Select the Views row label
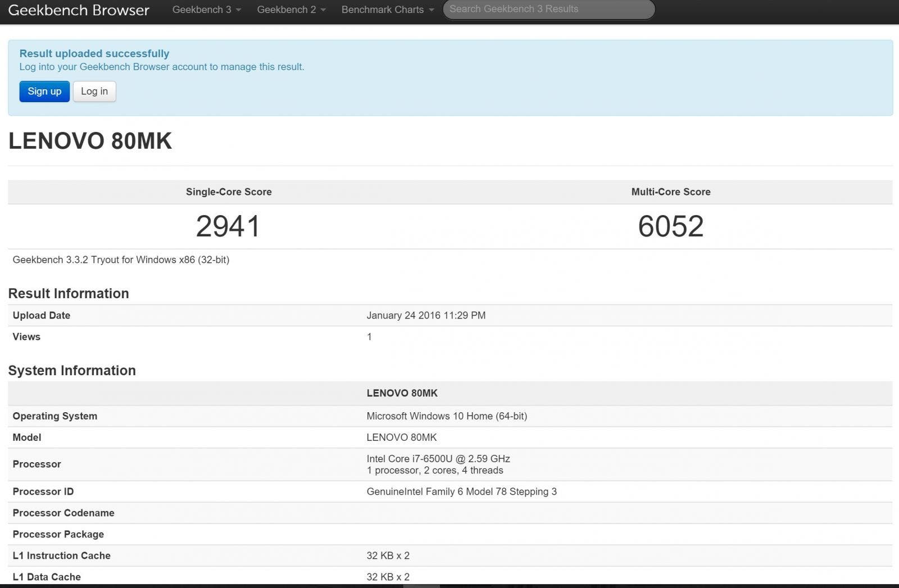 [26, 336]
